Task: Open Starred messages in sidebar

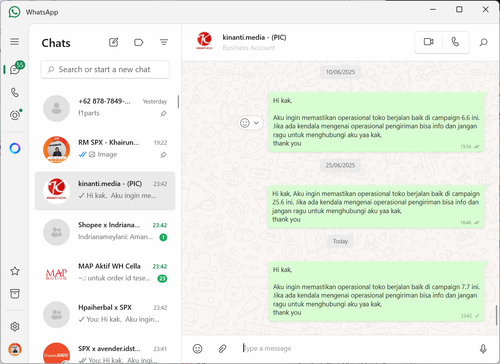Action: click(15, 271)
